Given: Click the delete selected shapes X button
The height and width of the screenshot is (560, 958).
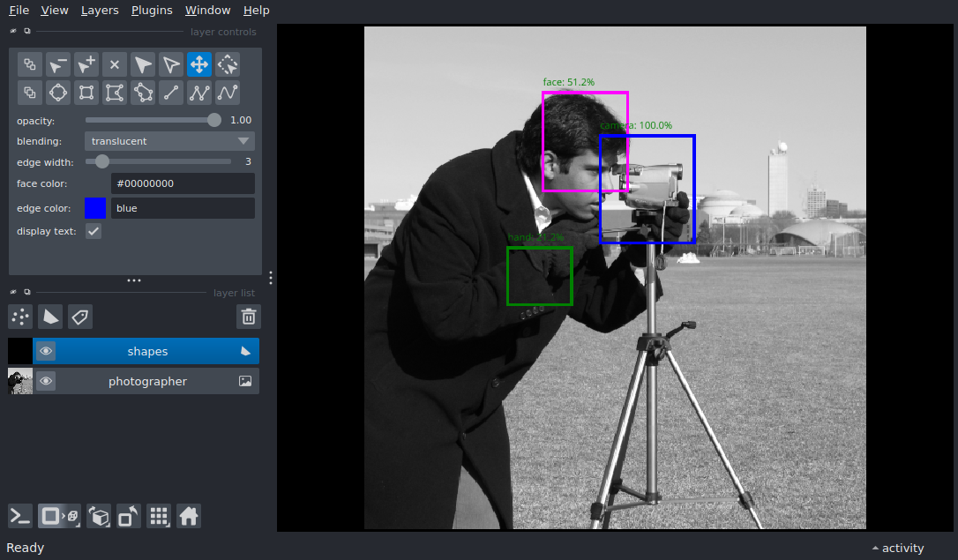Looking at the screenshot, I should (115, 64).
